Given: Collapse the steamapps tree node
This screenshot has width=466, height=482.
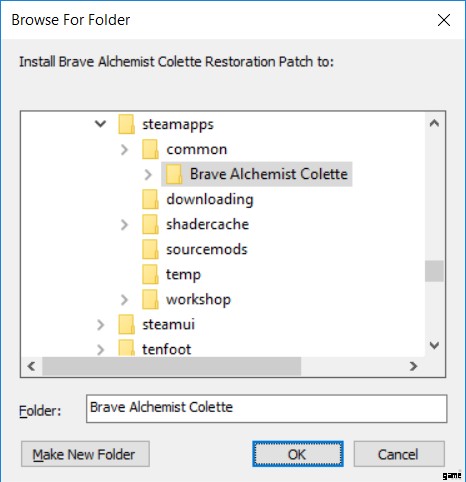Looking at the screenshot, I should 100,124.
